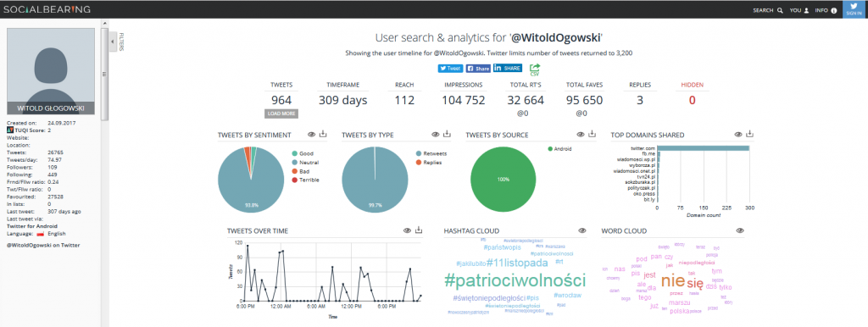This screenshot has height=327, width=868.
Task: Share the report on Facebook
Action: click(478, 69)
